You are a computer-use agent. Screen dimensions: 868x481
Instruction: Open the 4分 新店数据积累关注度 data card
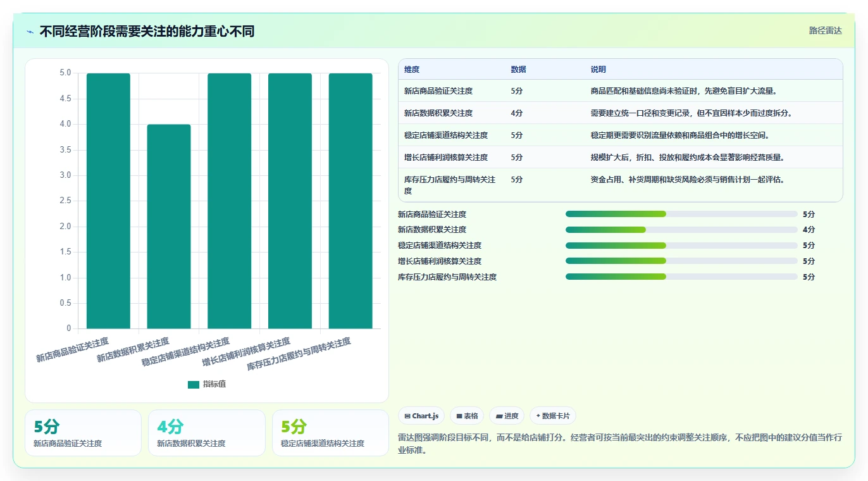[x=207, y=433]
